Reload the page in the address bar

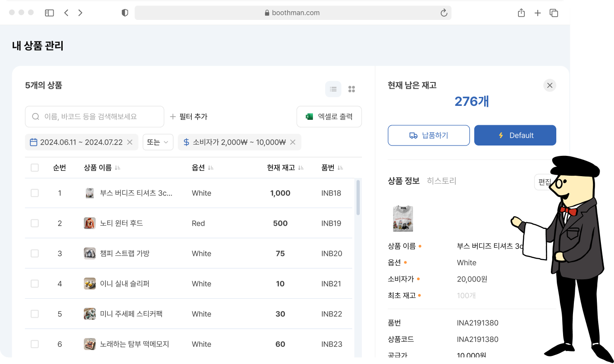coord(444,13)
